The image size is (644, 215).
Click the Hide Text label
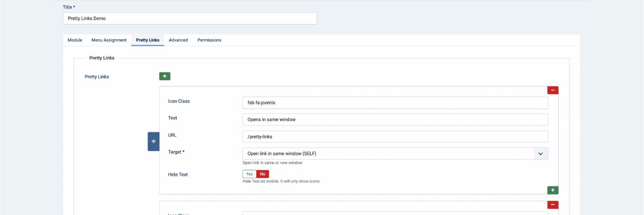(x=178, y=175)
